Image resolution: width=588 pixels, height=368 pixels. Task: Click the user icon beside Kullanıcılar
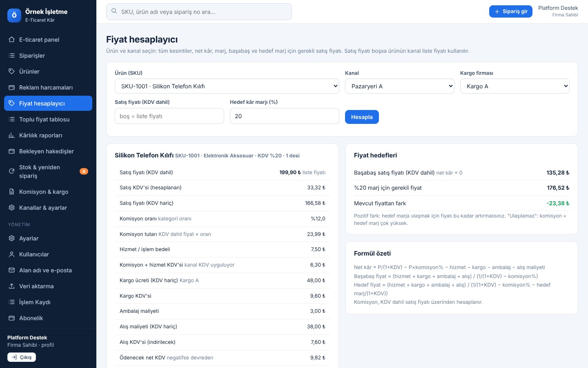click(12, 254)
